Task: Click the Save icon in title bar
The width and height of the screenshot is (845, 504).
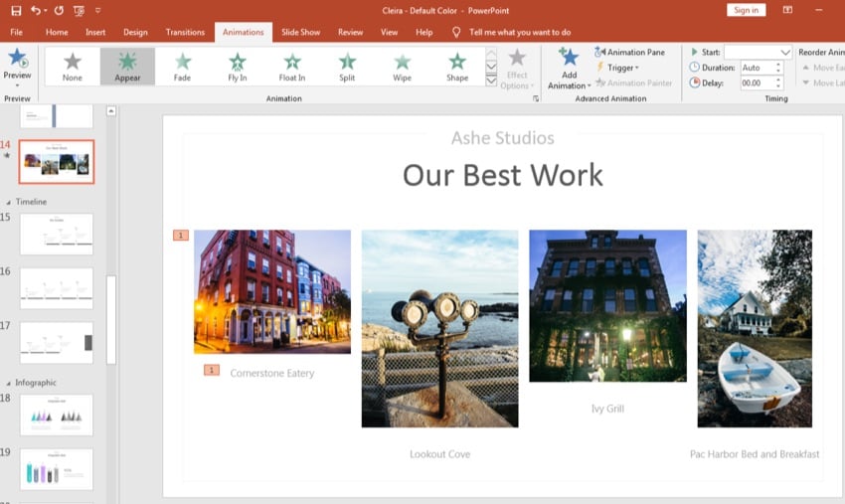Action: pos(16,10)
